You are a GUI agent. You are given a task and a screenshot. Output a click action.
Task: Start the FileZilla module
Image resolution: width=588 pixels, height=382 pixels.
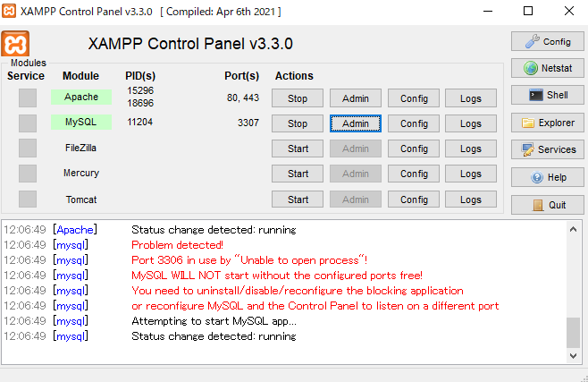(298, 149)
